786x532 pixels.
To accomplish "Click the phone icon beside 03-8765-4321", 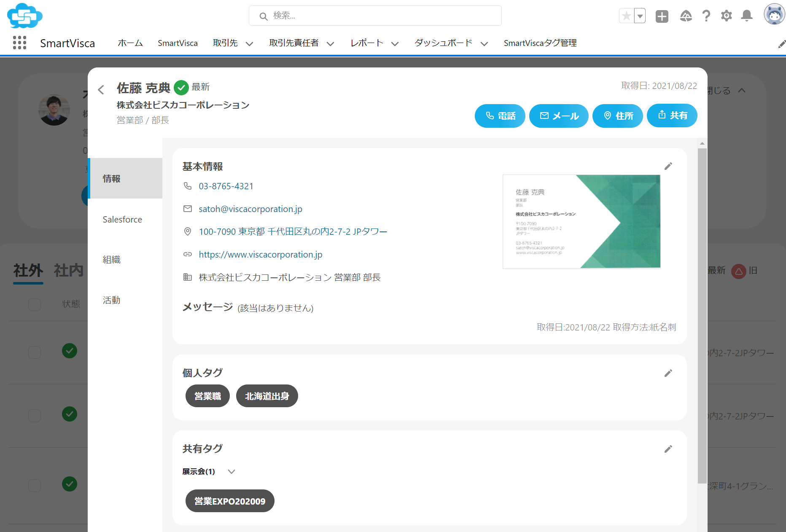I will 188,186.
